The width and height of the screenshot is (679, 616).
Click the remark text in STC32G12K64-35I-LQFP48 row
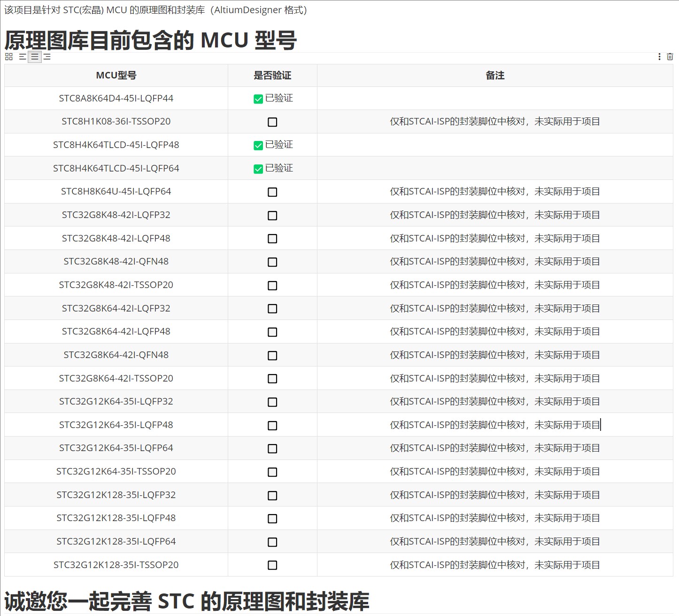(495, 425)
